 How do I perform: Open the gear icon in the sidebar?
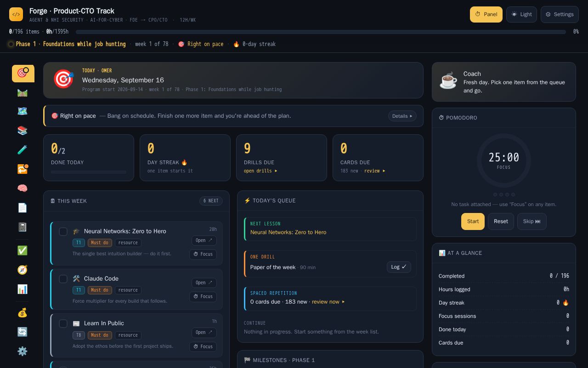pos(23,351)
